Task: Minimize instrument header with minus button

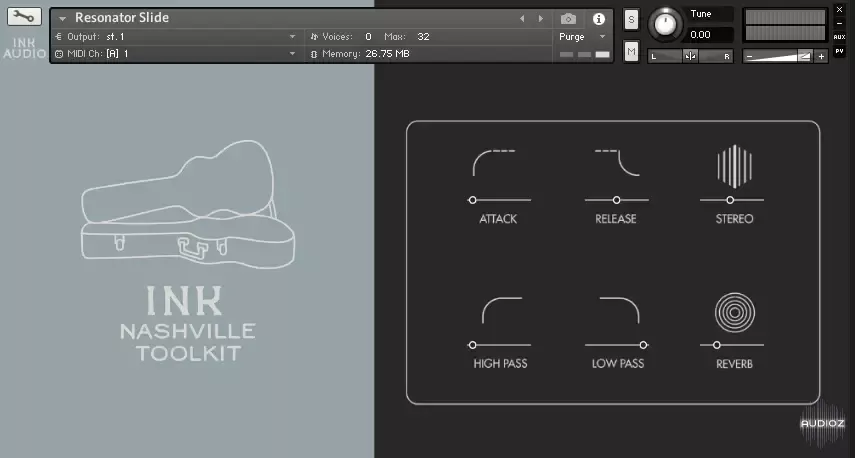Action: (839, 23)
